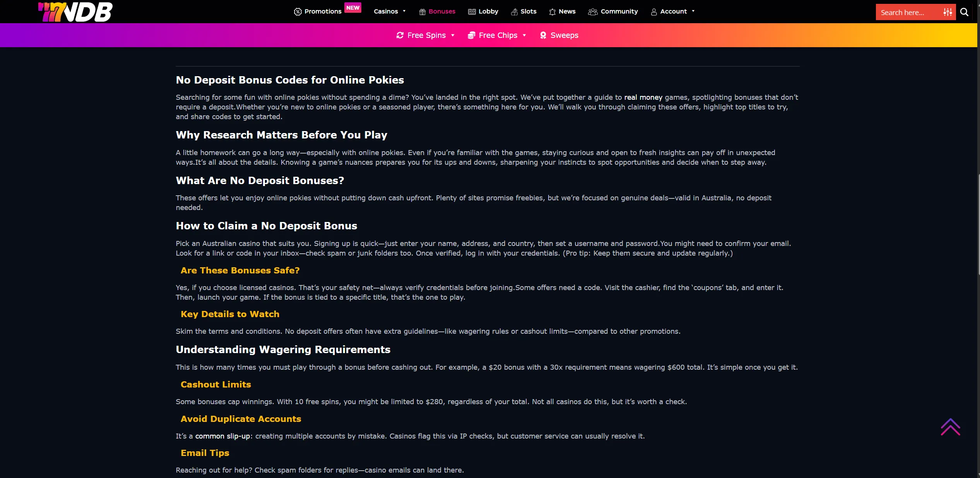The height and width of the screenshot is (478, 980).
Task: Click 'How to Claim a No Deposit Bonus' heading
Action: coord(266,226)
